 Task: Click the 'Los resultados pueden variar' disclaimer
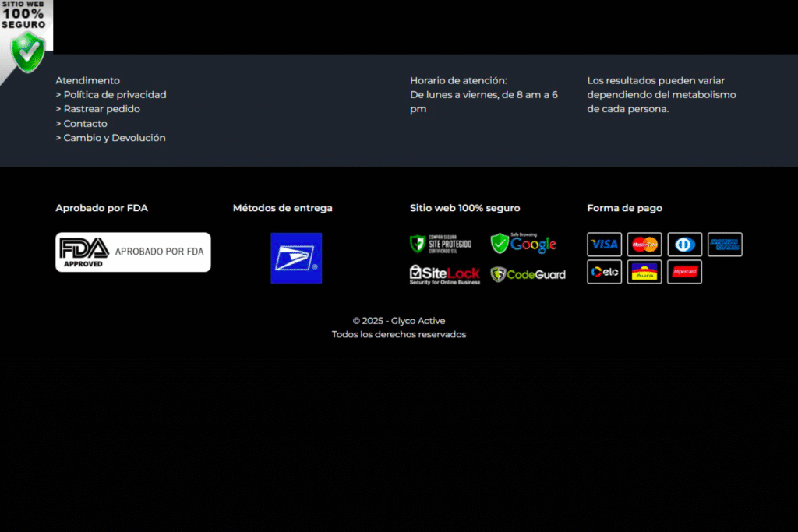coord(662,94)
